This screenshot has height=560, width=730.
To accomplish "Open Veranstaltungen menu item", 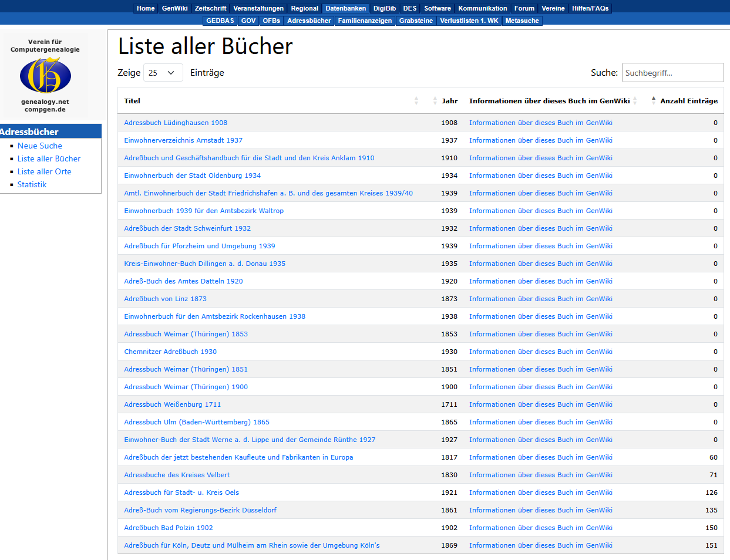I will click(x=258, y=8).
